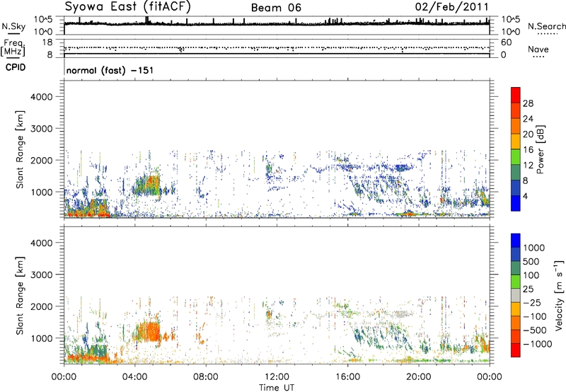This screenshot has height=392, width=566.
Task: Click the '18' frequency axis value
Action: pos(47,42)
